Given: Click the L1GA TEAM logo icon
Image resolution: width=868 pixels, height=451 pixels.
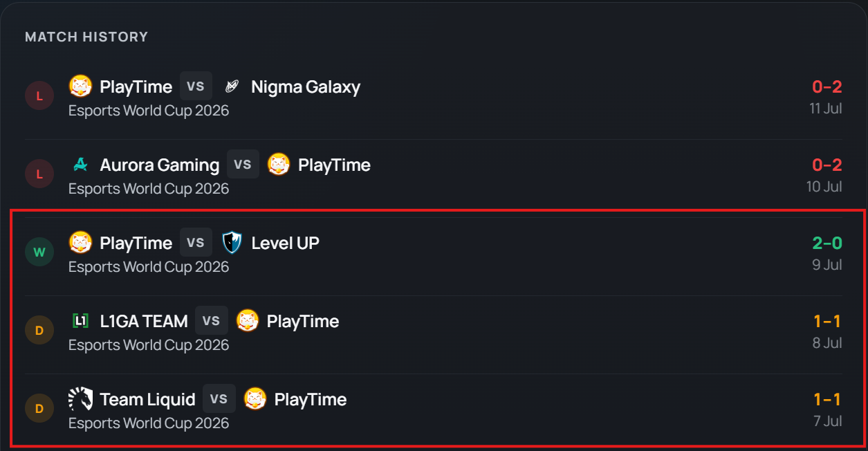Looking at the screenshot, I should [80, 321].
